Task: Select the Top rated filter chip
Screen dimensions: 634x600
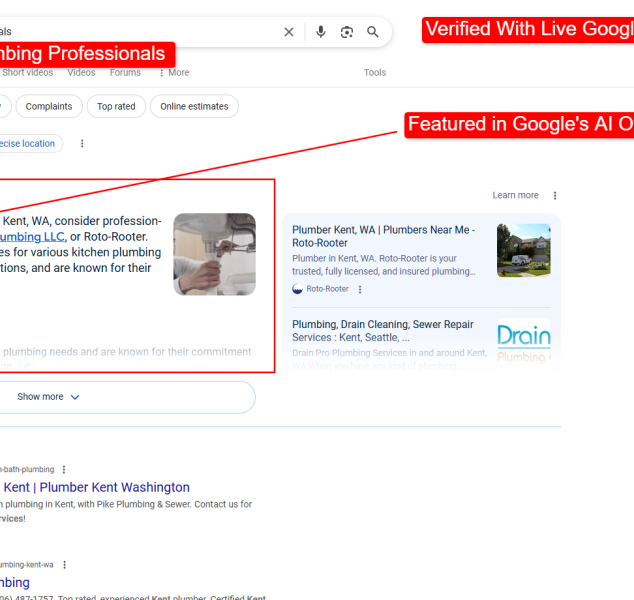Action: (116, 106)
